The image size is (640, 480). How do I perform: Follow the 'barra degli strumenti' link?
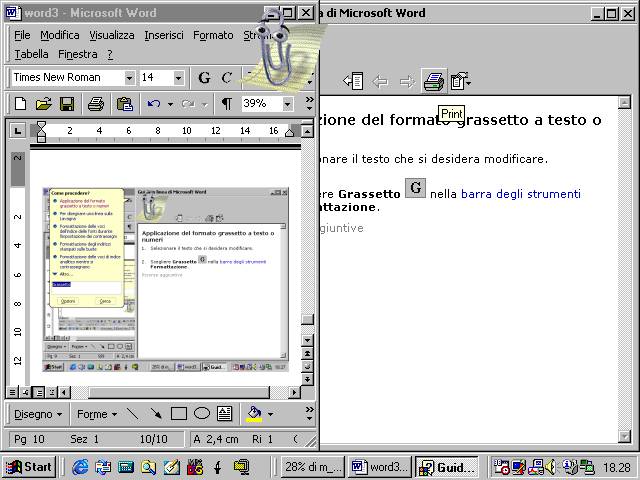click(520, 193)
